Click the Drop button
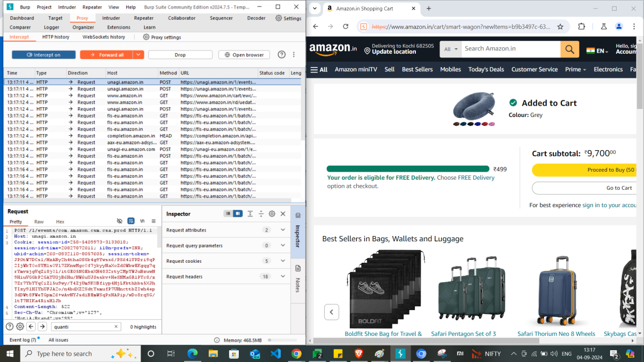 180,55
